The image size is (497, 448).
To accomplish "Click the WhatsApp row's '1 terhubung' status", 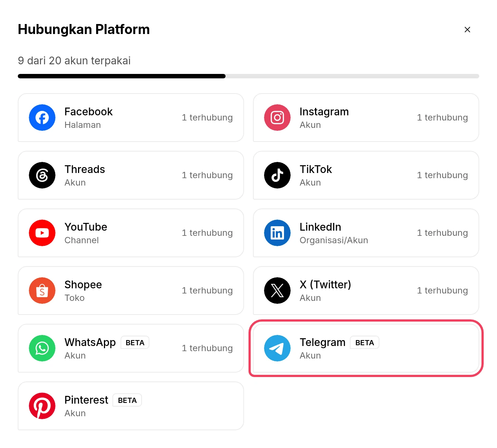I will tap(207, 348).
